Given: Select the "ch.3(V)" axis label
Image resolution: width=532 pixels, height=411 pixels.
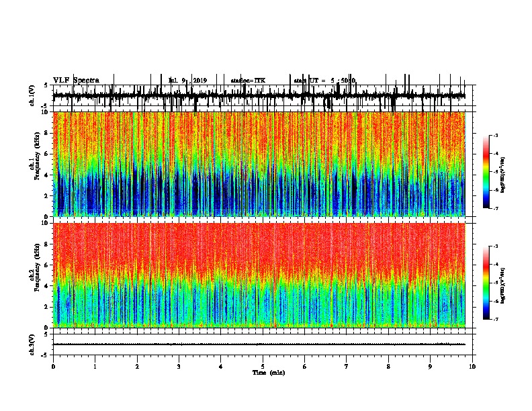Looking at the screenshot, I should pos(32,345).
